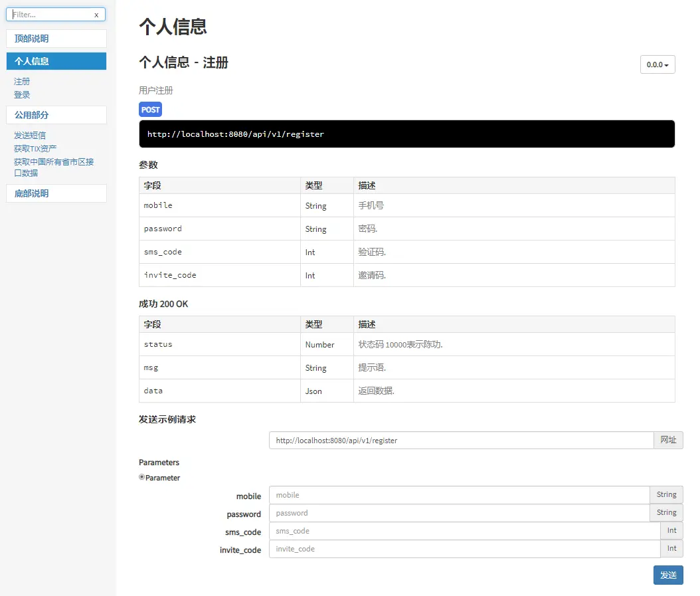This screenshot has width=700, height=596.
Task: Click the POST method badge
Action: [x=151, y=110]
